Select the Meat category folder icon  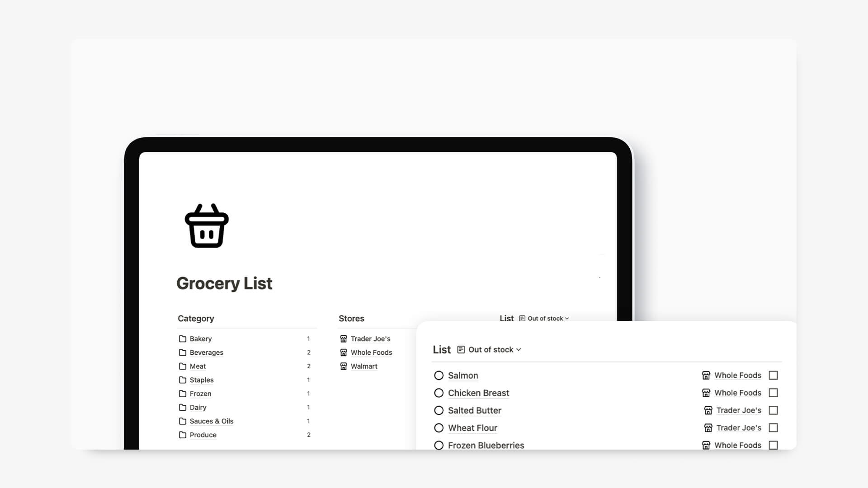[183, 366]
